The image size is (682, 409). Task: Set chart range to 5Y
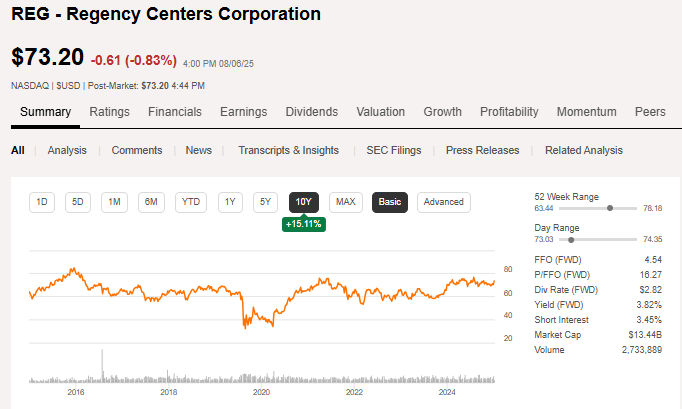(x=264, y=202)
